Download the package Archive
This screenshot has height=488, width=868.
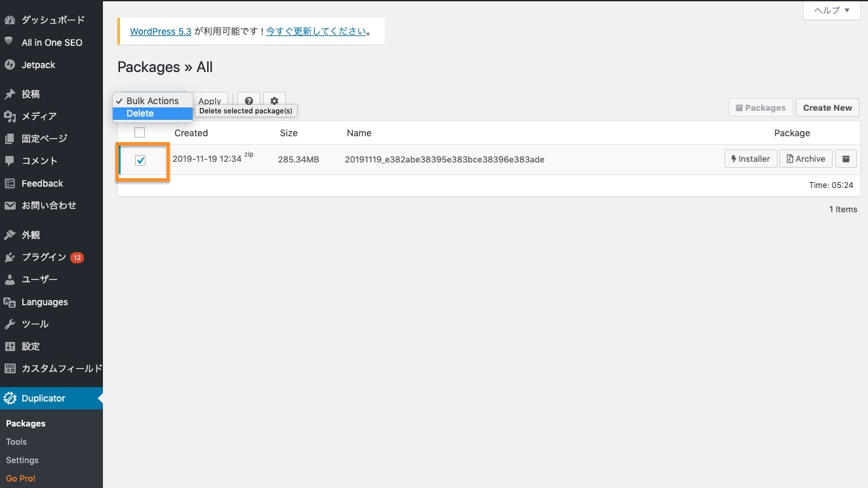[806, 159]
